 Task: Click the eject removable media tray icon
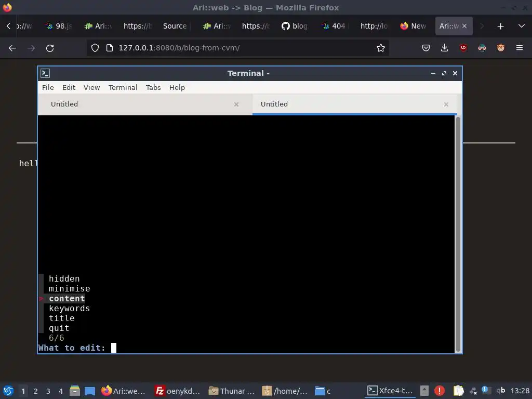pos(424,391)
